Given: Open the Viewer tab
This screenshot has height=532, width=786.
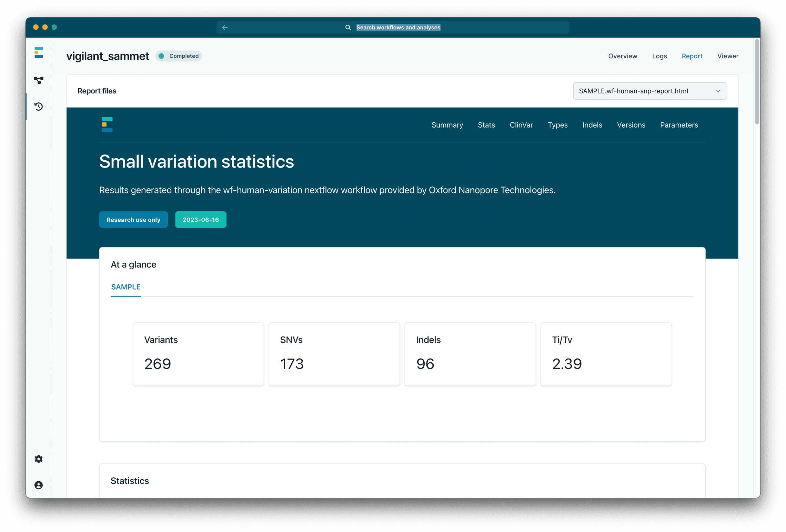Looking at the screenshot, I should click(727, 56).
